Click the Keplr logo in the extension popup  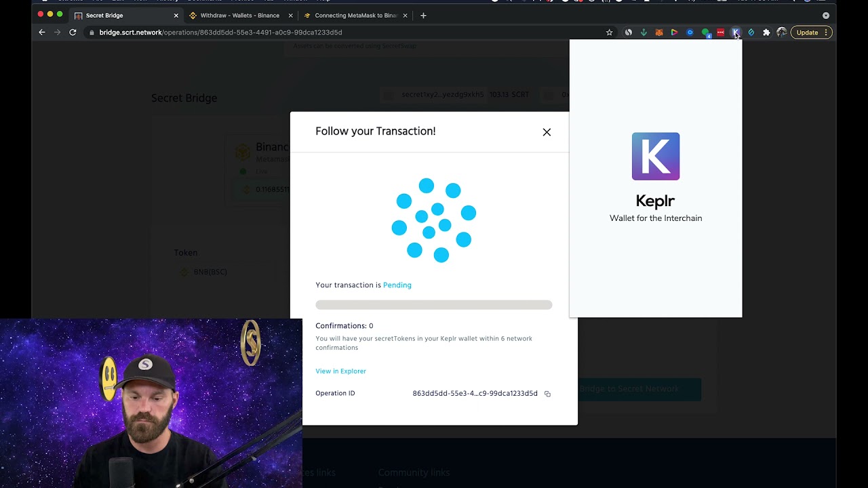[x=656, y=157]
